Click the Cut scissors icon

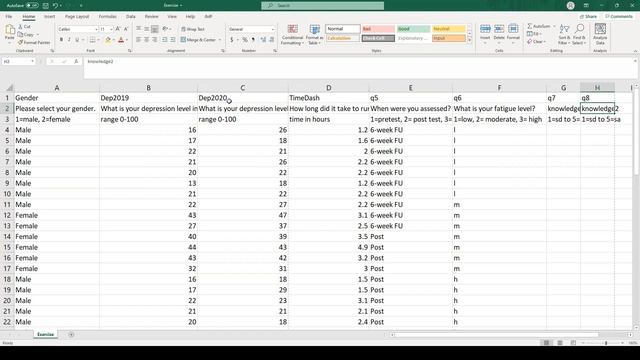pos(20,27)
